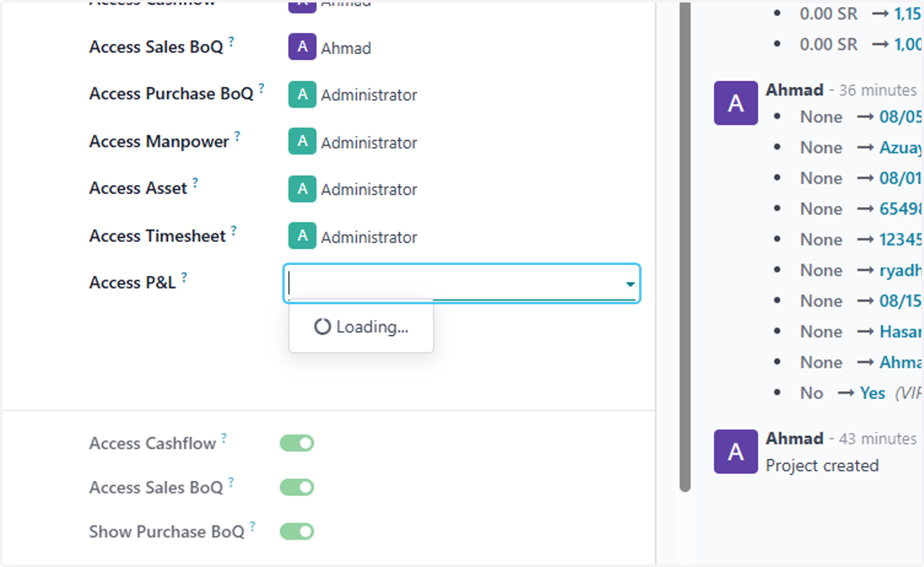This screenshot has height=567, width=924.
Task: Click Administrator avatar beside Access Timesheet
Action: click(x=302, y=237)
